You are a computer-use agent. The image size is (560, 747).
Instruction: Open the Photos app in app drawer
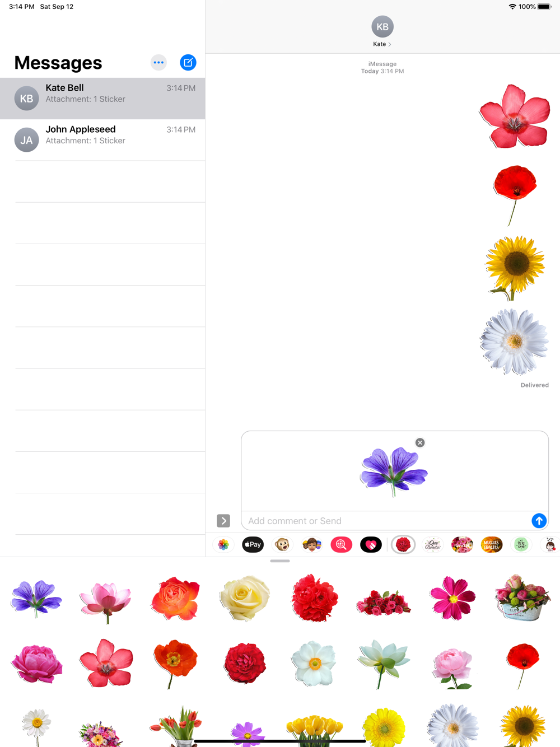[223, 544]
